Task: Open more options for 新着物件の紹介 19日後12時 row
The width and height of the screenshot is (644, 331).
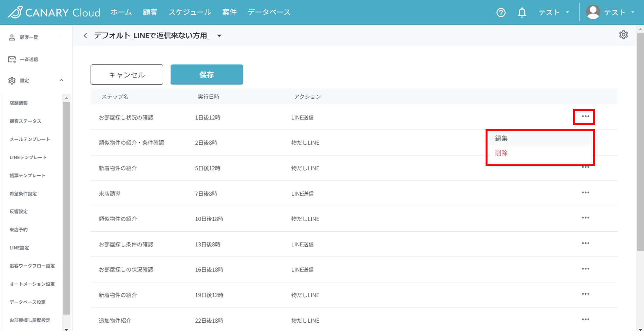Action: 585,294
